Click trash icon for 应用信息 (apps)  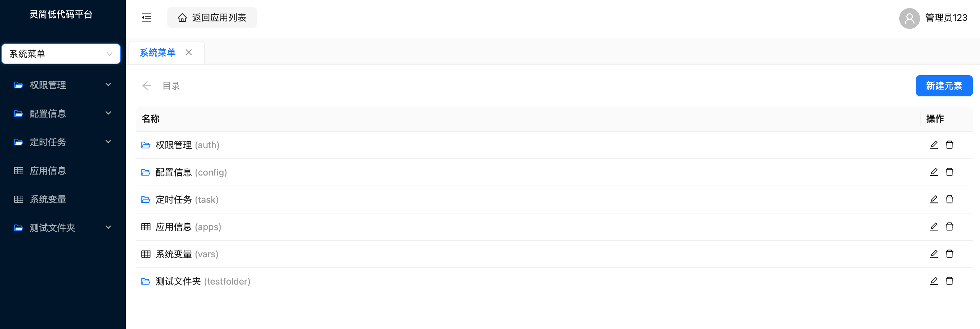click(949, 227)
